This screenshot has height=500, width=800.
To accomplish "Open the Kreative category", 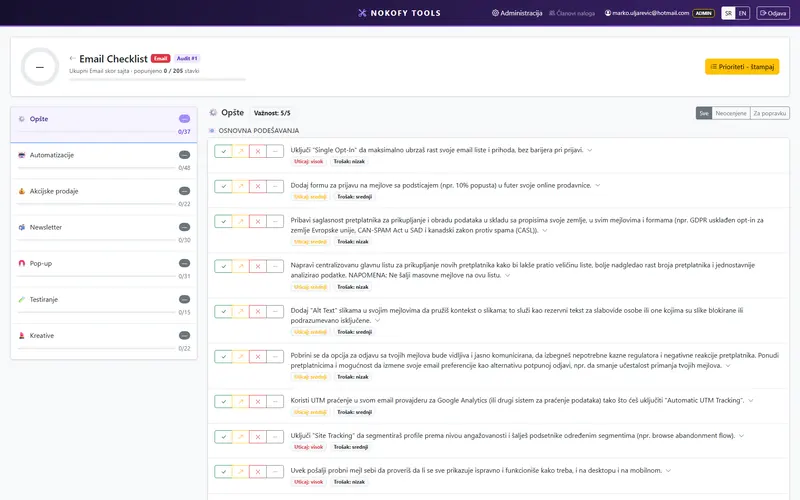I will [104, 341].
